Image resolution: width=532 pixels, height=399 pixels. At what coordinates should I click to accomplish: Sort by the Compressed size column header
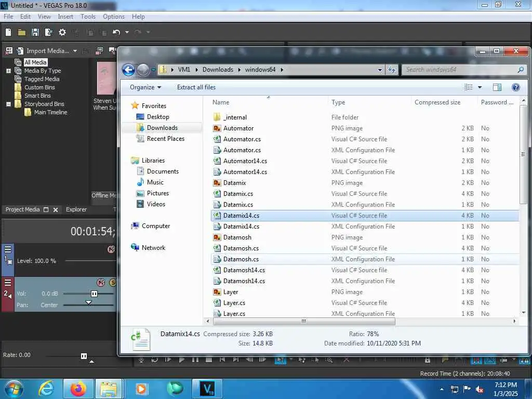coord(437,102)
